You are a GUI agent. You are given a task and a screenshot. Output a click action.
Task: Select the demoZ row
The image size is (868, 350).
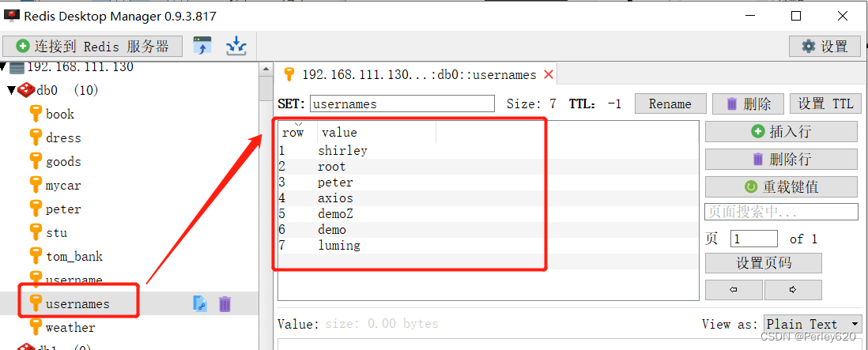[x=489, y=214]
